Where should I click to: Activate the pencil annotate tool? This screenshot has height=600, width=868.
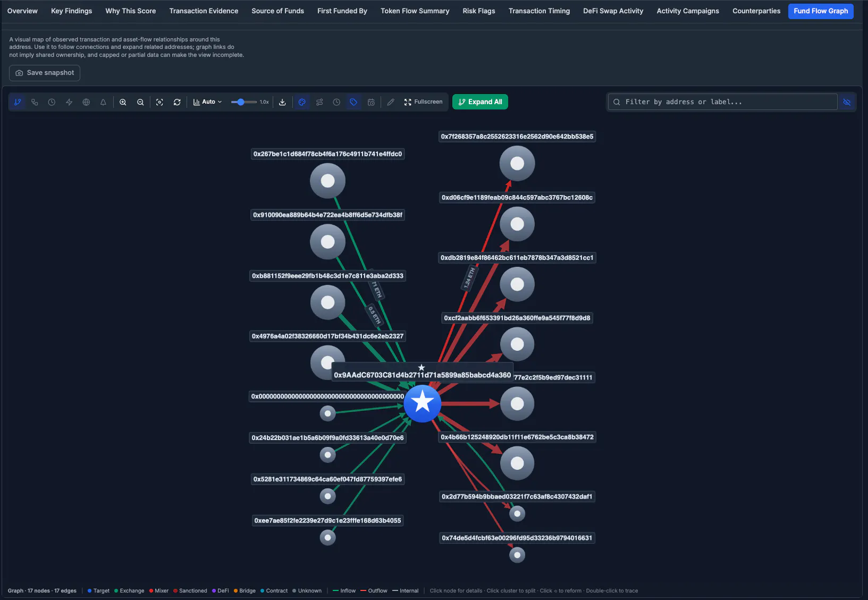[391, 102]
